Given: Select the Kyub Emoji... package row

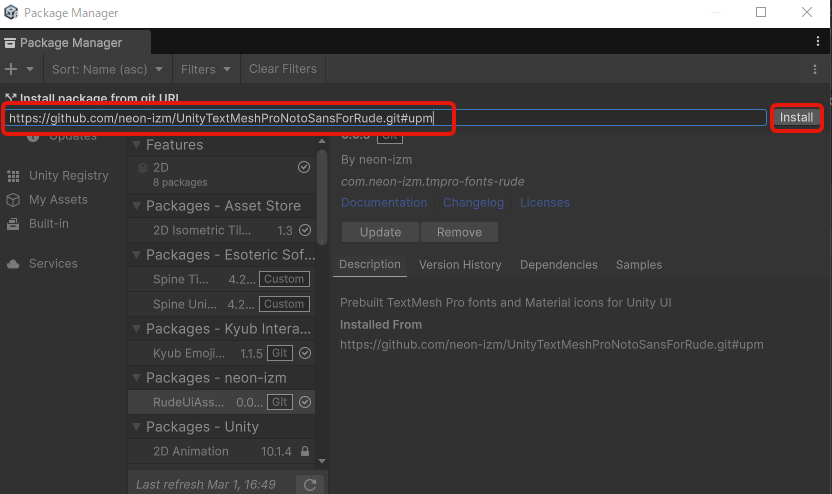Looking at the screenshot, I should pos(222,353).
